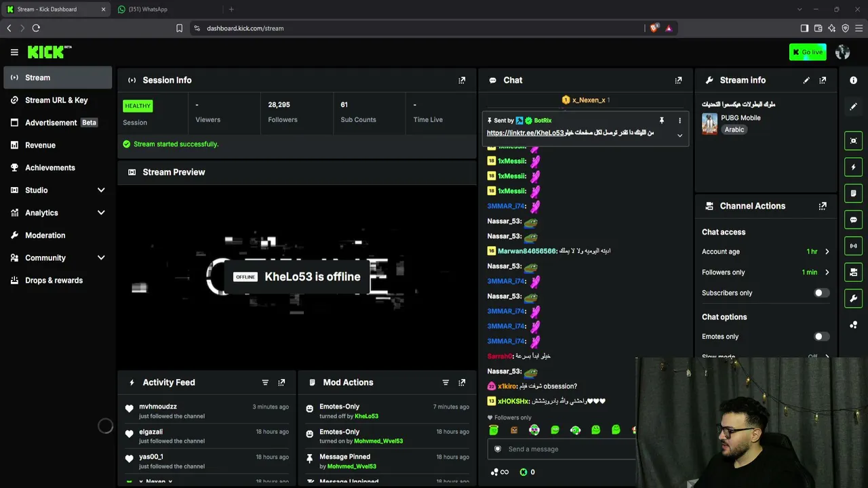This screenshot has width=868, height=488.
Task: Open the Account age setting chevron
Action: (x=827, y=251)
